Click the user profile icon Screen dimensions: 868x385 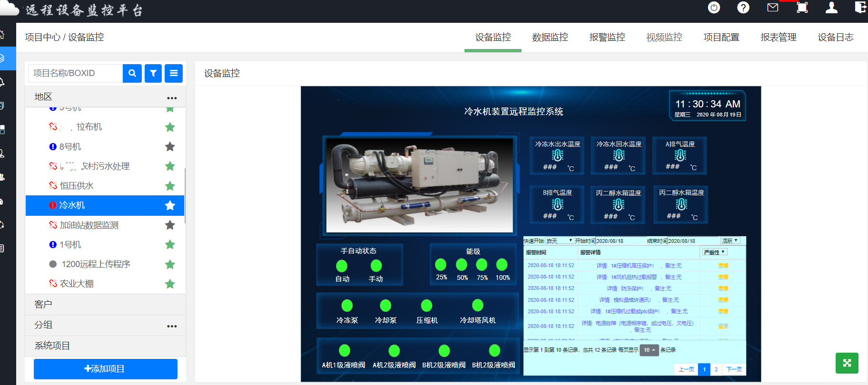[x=831, y=8]
